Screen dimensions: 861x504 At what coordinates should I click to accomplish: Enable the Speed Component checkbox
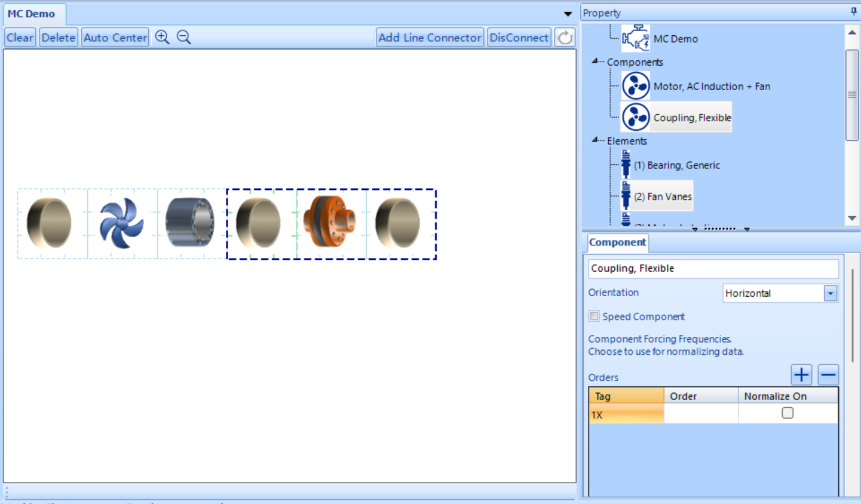point(594,316)
